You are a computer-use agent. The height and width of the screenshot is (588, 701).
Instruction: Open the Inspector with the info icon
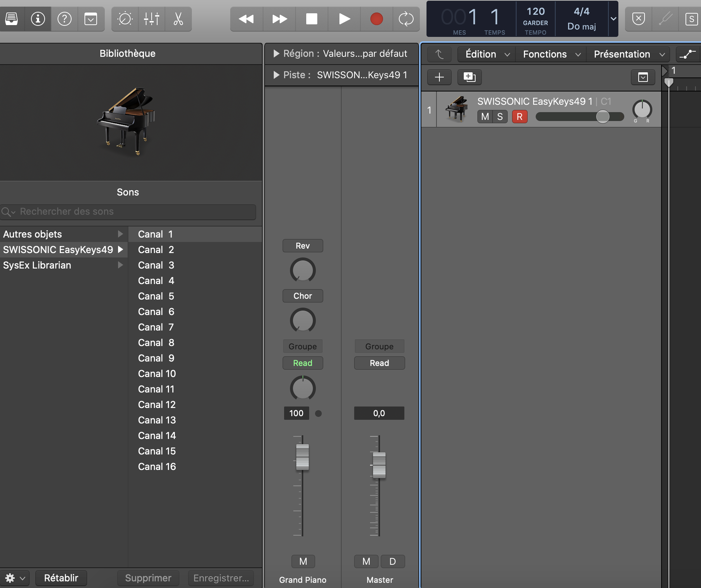click(x=38, y=19)
